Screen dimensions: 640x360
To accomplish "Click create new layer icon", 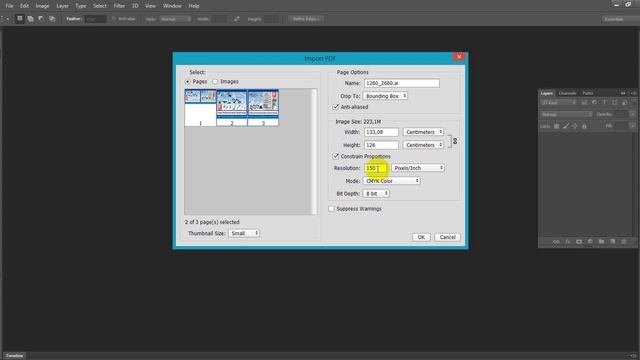I will tap(613, 242).
